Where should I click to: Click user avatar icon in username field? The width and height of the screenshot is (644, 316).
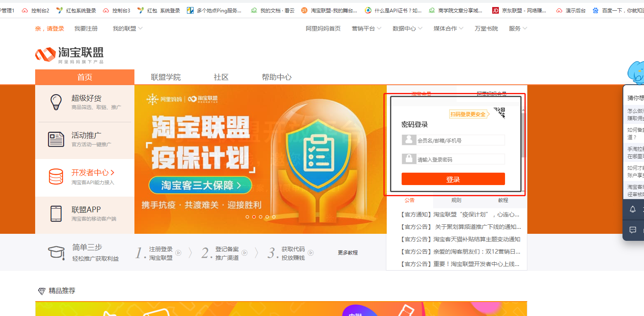pyautogui.click(x=409, y=140)
